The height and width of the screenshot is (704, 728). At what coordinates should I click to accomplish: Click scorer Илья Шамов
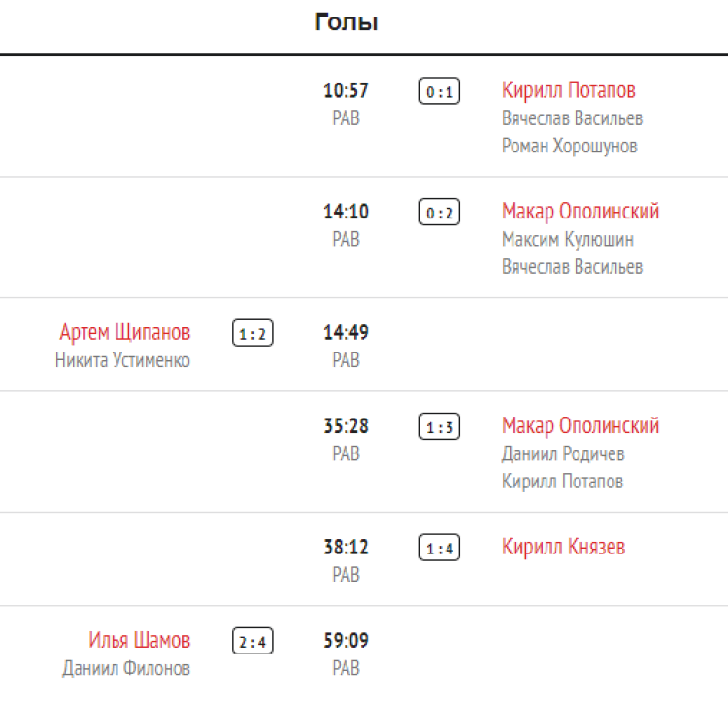(140, 641)
